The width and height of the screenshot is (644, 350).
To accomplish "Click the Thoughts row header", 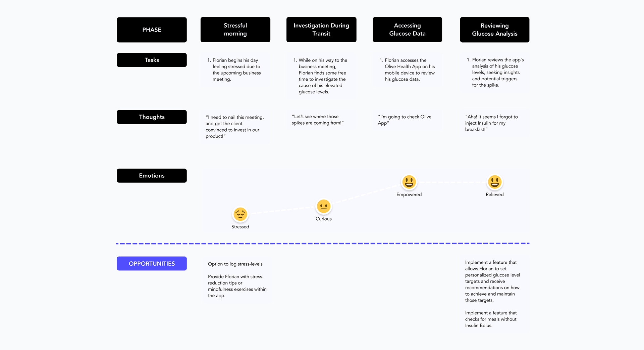I will click(152, 117).
